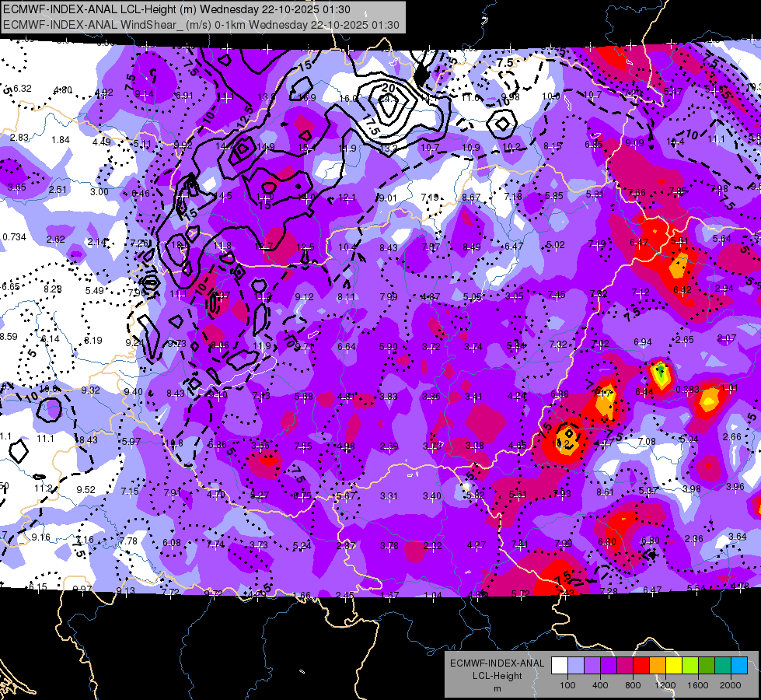Click the sky blue legend swatch

point(739,665)
